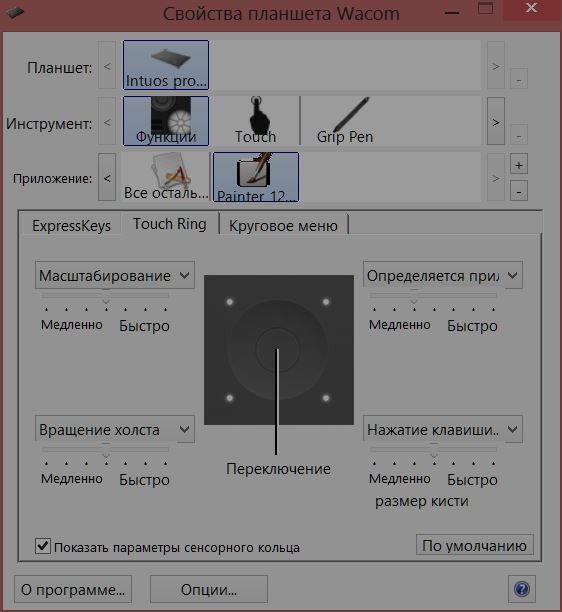Remove tablet with the Планшет minus button
562x612 pixels.
[519, 79]
